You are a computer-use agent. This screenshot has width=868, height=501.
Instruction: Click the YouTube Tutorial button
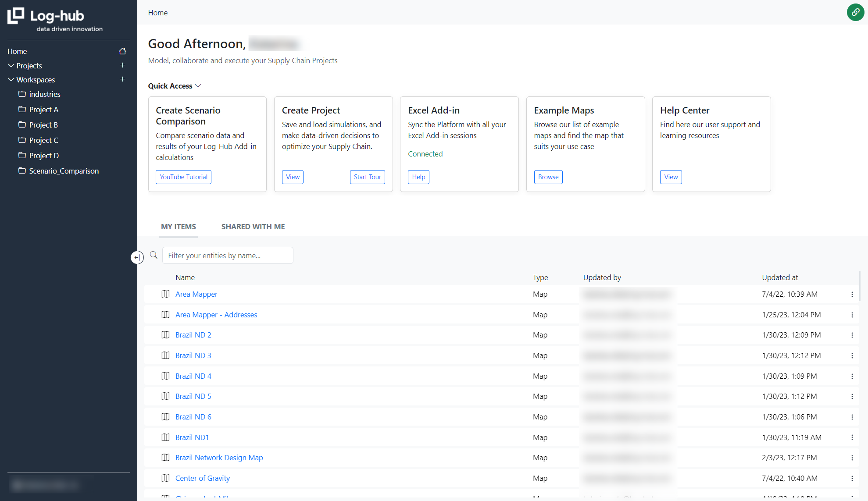[x=183, y=177]
